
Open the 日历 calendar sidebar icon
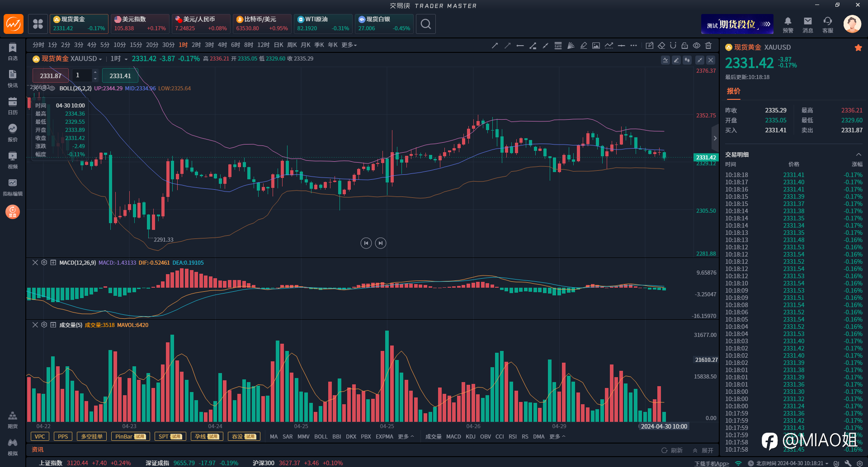(x=13, y=106)
